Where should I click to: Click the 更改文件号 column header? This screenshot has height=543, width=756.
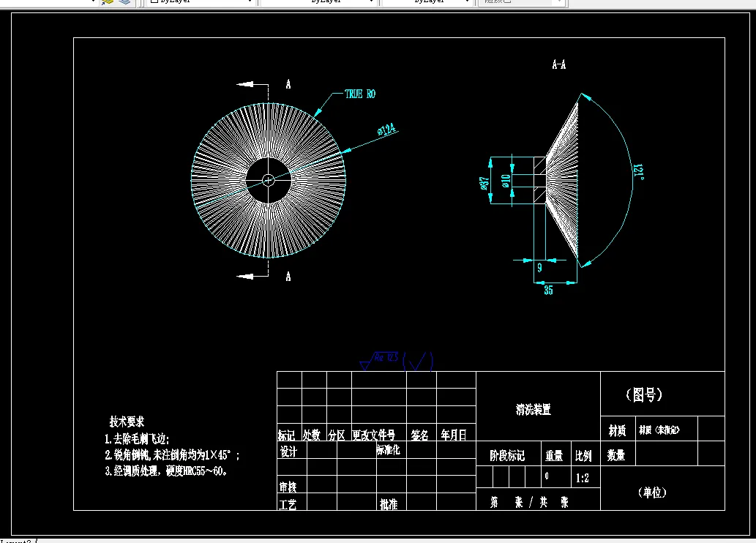tap(374, 435)
